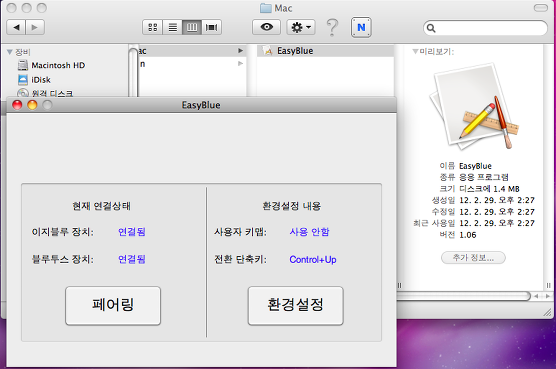Click the blue N toolbar icon
The width and height of the screenshot is (556, 369).
click(361, 27)
